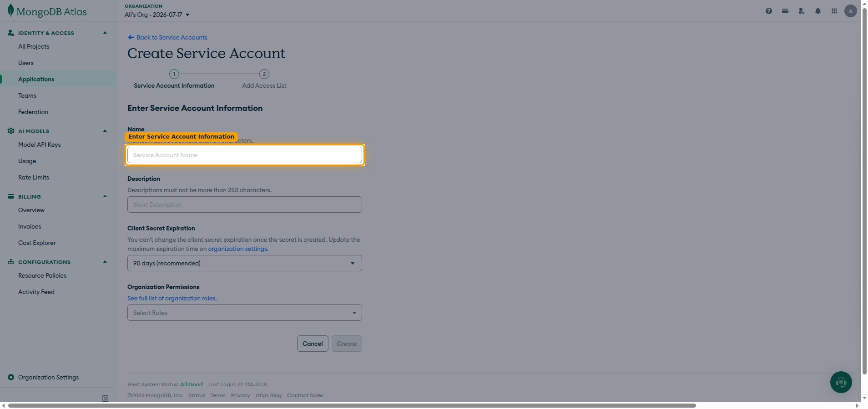This screenshot has height=409, width=868.
Task: Open Activity Feed in sidebar
Action: pos(36,292)
